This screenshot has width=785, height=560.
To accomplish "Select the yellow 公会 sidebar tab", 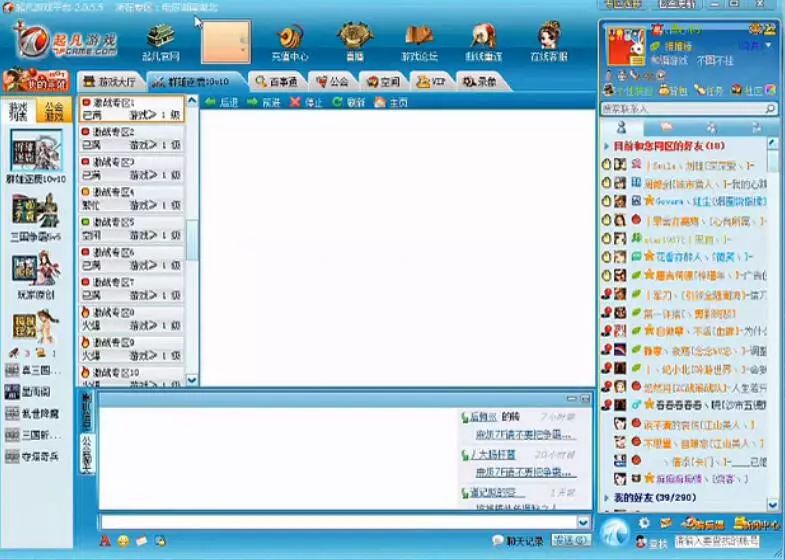I will tap(54, 111).
